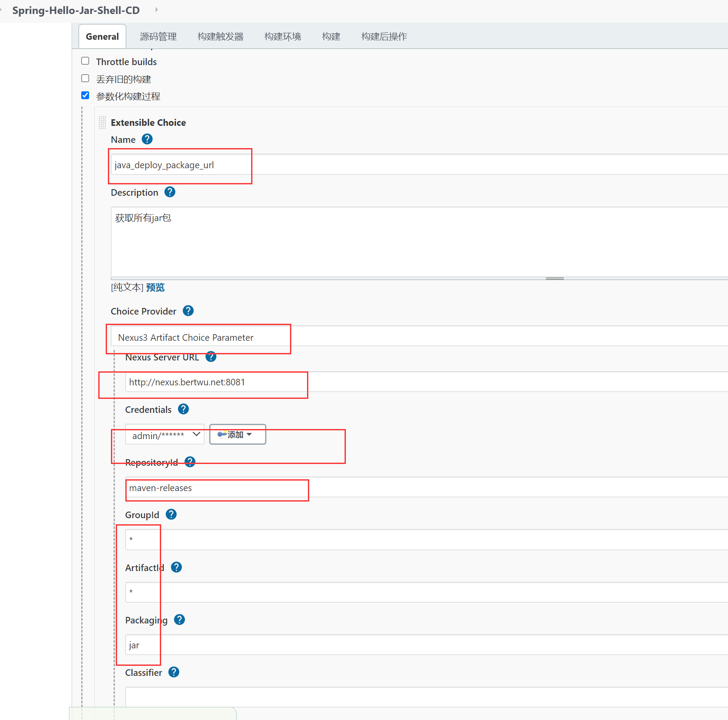Screen dimensions: 728x720
Task: Click help icon next to Packaging
Action: (179, 620)
